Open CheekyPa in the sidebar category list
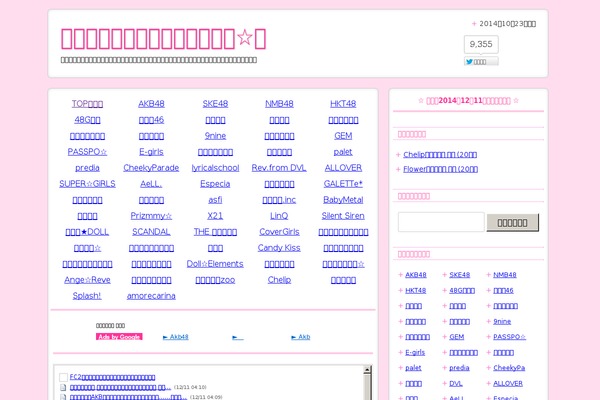Screen dimensions: 600x400 (509, 368)
